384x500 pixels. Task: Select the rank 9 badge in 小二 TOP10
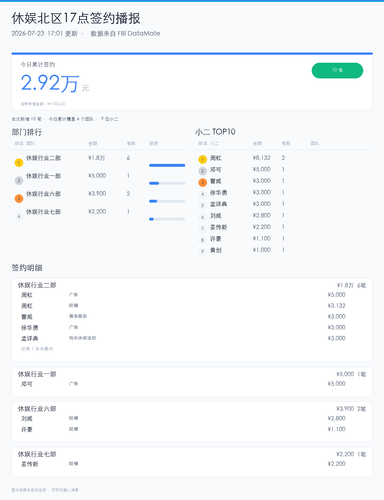202,252
